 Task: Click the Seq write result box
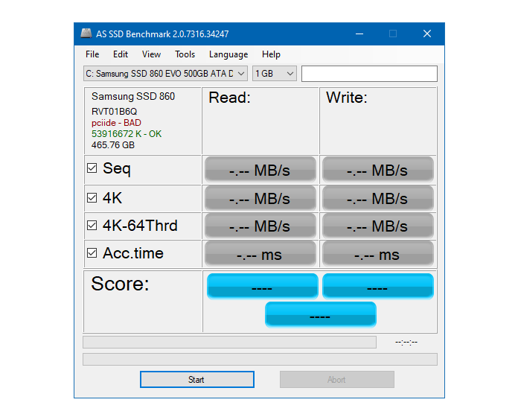point(377,170)
